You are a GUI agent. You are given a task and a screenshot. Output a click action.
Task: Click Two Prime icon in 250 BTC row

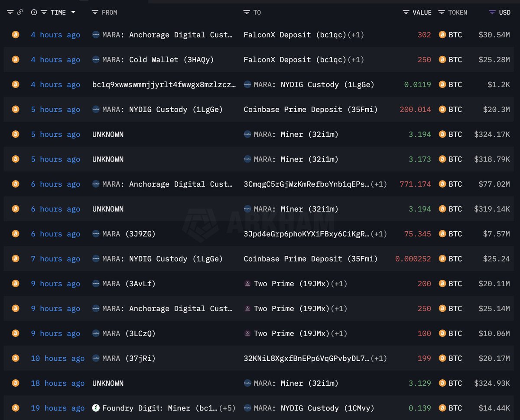tap(248, 308)
